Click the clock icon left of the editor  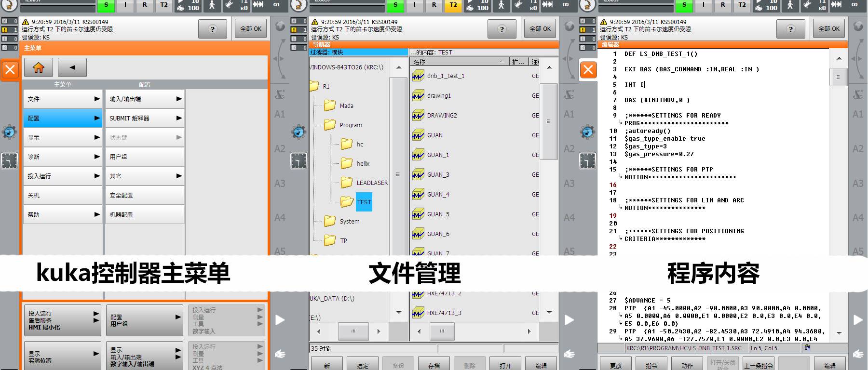[x=587, y=160]
